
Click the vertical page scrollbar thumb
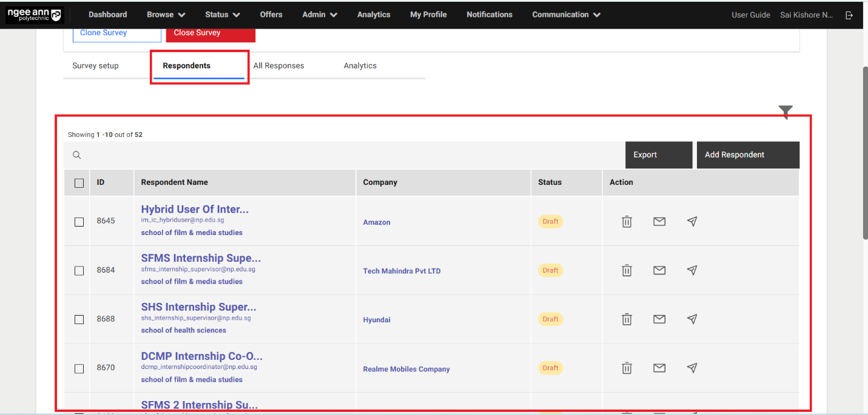(864, 151)
